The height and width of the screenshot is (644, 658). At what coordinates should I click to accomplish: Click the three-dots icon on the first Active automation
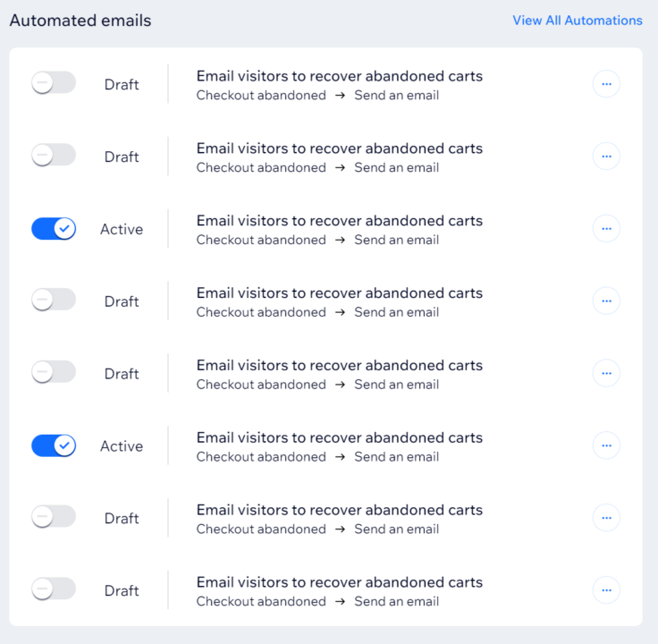click(x=605, y=229)
